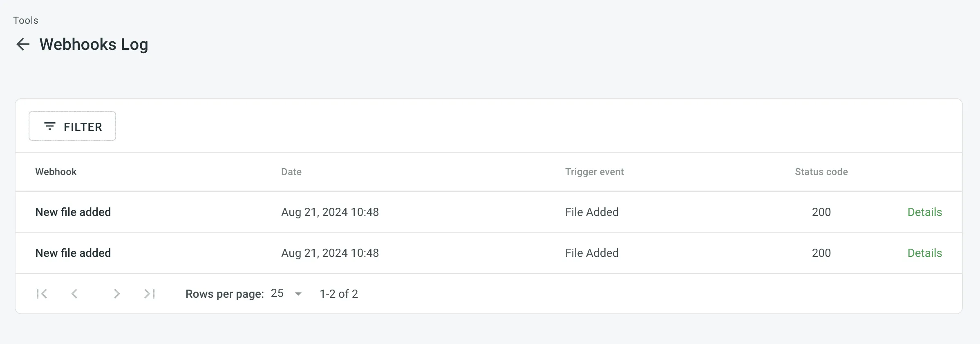
Task: Click the 1-2 of 2 page indicator
Action: coord(339,293)
